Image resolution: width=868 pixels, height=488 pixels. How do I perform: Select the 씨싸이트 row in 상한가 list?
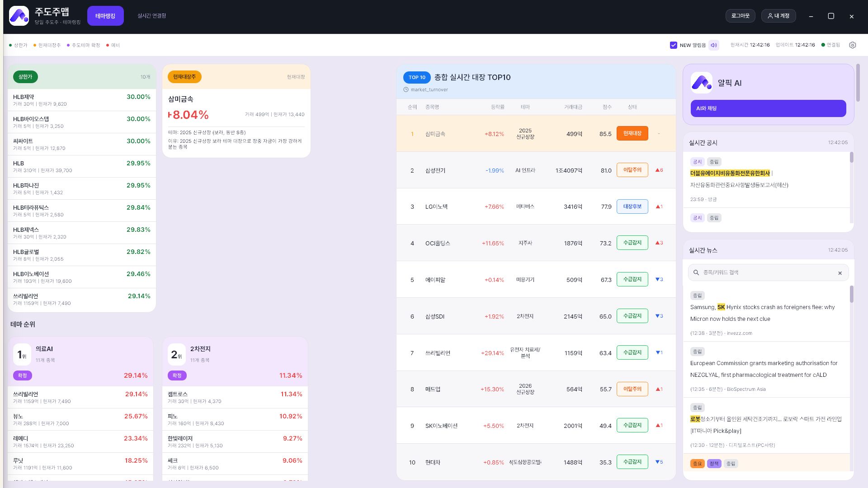point(82,144)
